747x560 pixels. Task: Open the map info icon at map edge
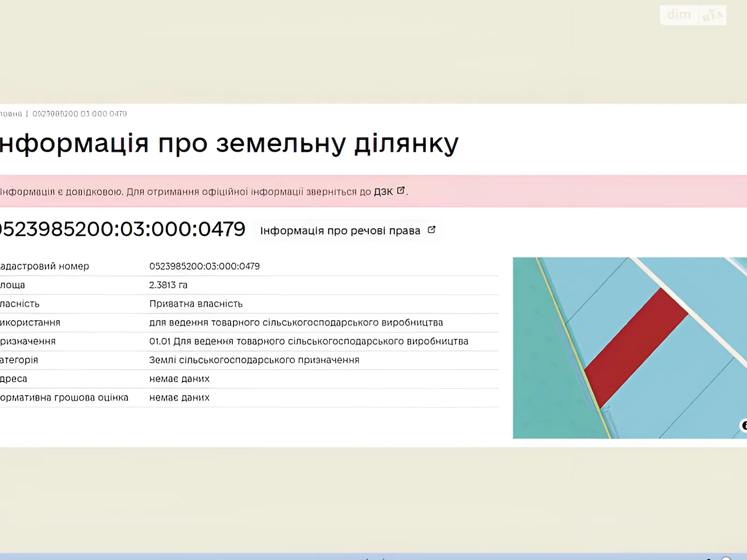pyautogui.click(x=743, y=425)
